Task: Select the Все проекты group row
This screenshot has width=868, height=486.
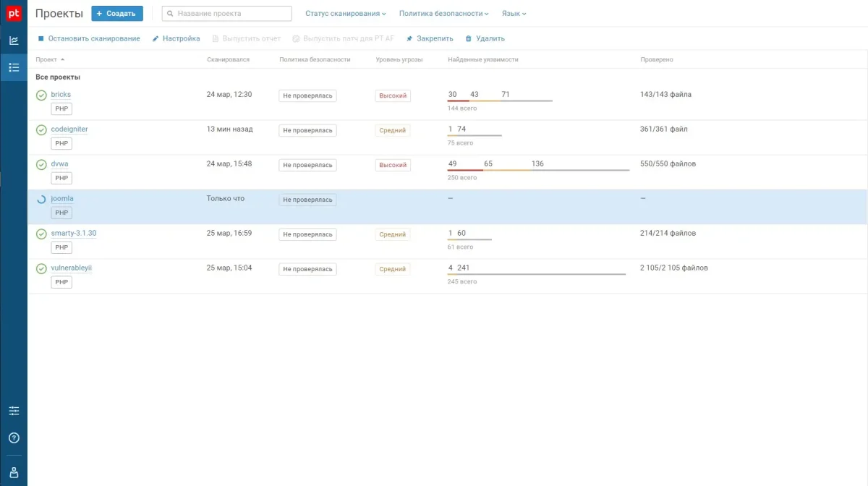Action: coord(59,77)
